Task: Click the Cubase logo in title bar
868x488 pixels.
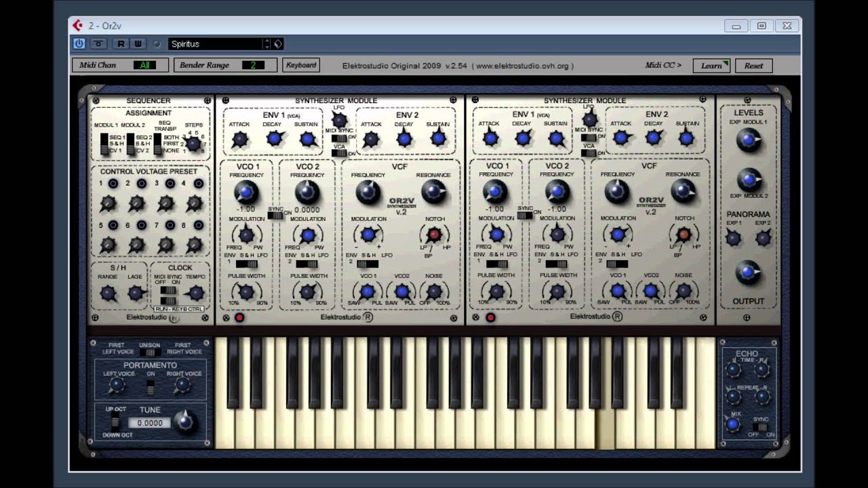Action: (x=78, y=26)
